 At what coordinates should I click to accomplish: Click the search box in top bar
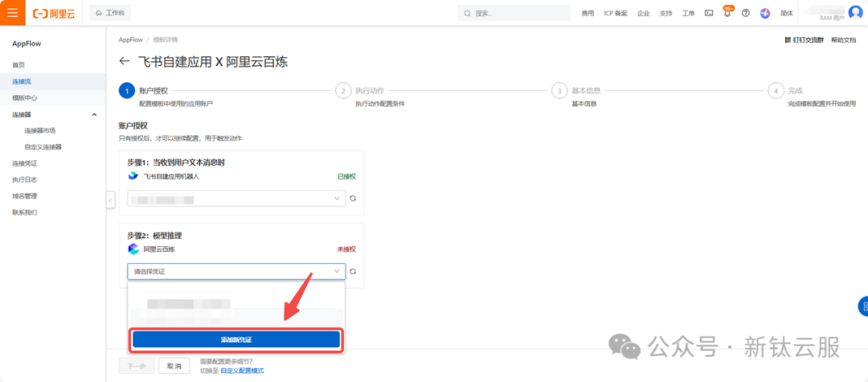coord(514,13)
